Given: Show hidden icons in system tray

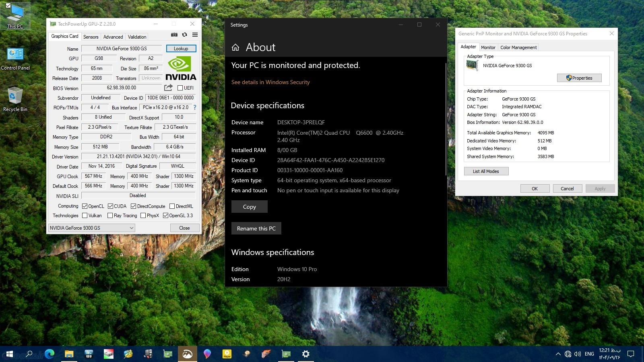Looking at the screenshot, I should click(x=558, y=354).
